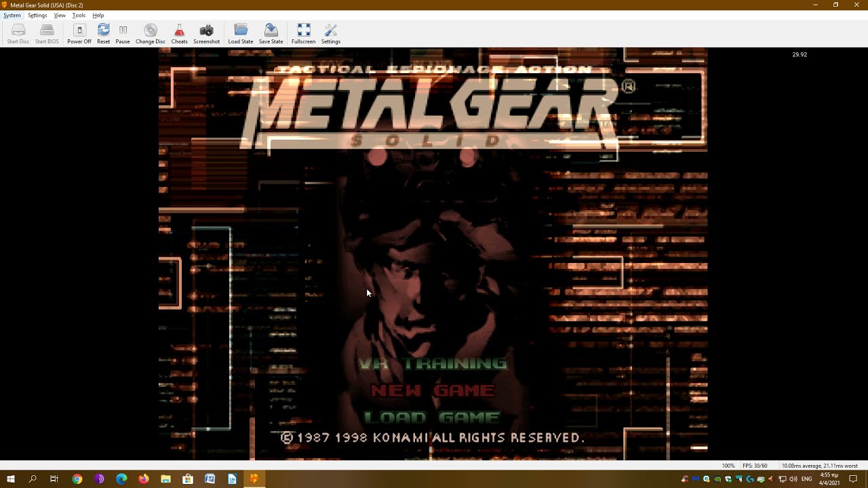Launch Firefox from the taskbar
Image resolution: width=868 pixels, height=488 pixels.
click(144, 479)
